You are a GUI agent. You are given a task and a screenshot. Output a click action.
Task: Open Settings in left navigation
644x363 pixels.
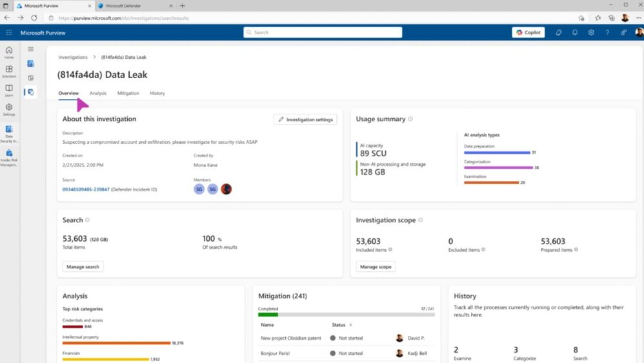coord(9,109)
